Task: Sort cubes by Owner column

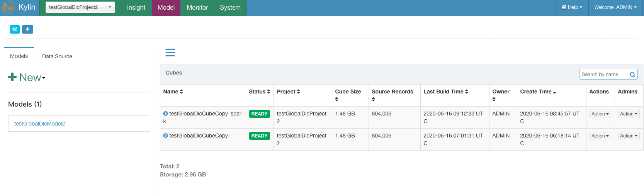Action: pos(501,95)
